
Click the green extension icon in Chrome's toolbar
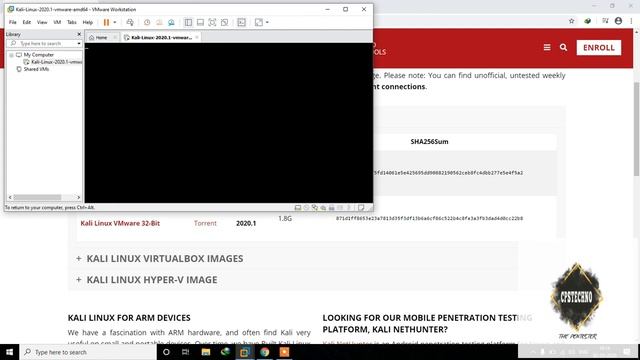point(587,21)
